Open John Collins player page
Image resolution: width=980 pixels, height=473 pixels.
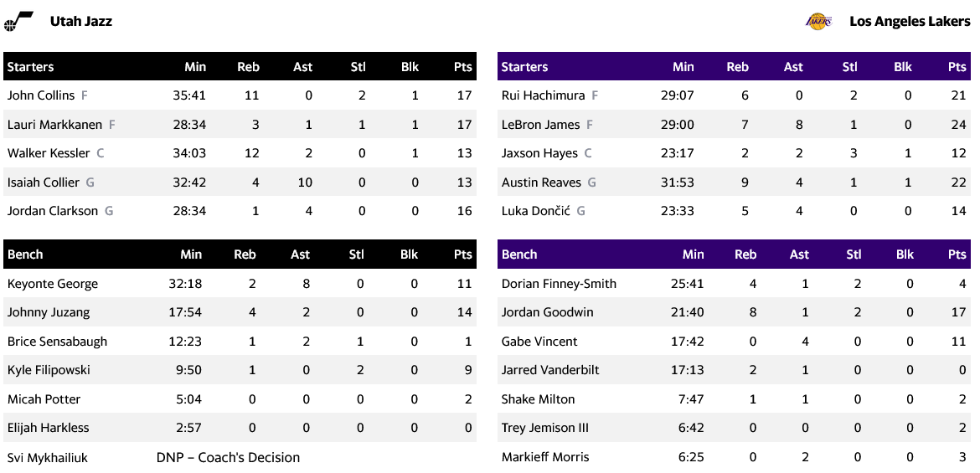[41, 95]
